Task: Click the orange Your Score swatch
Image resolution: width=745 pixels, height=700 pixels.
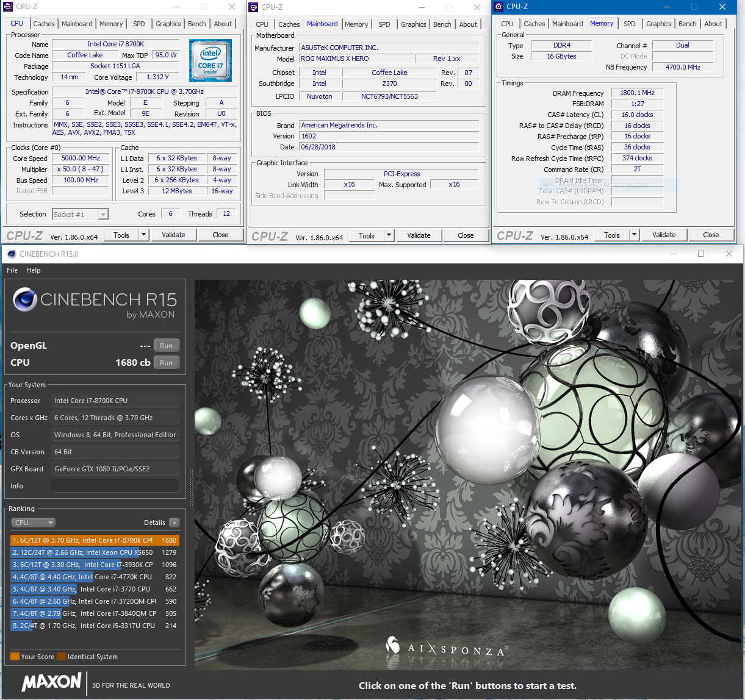Action: coord(15,657)
